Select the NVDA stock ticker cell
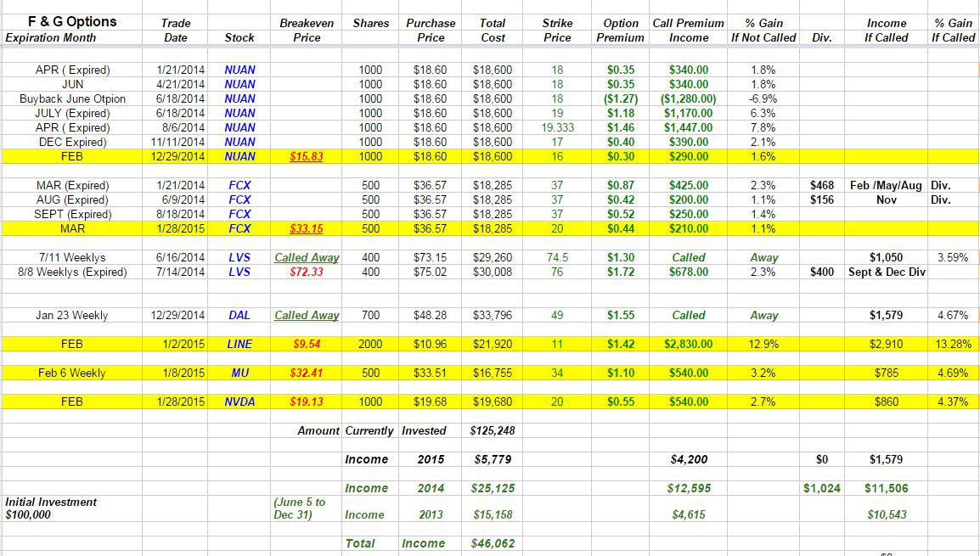Viewport: 980px width, 556px height. tap(240, 402)
